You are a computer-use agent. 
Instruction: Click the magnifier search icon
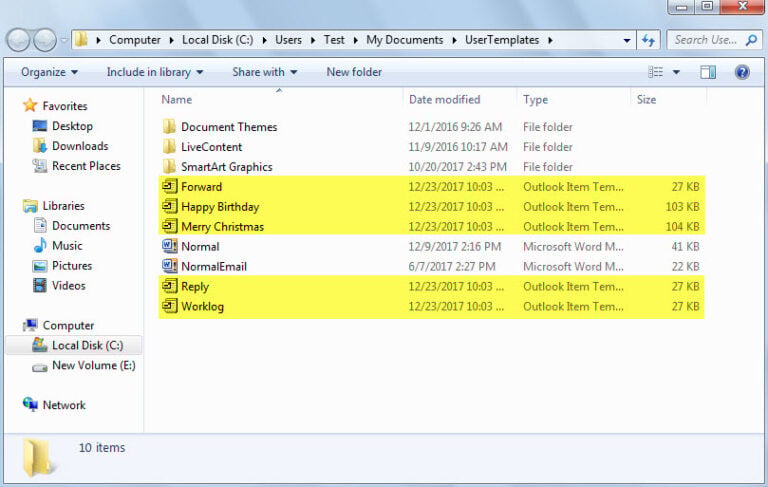pyautogui.click(x=751, y=40)
